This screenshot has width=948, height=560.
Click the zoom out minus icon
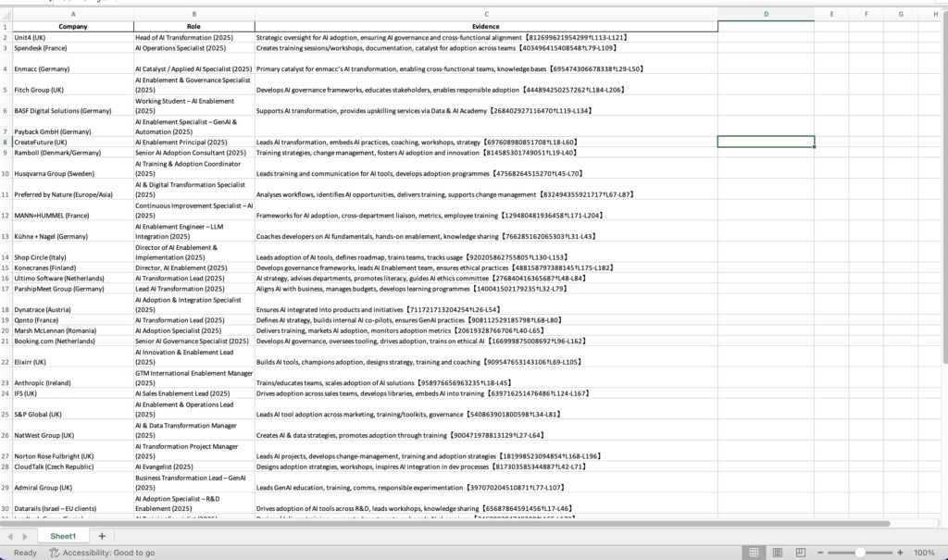(819, 553)
